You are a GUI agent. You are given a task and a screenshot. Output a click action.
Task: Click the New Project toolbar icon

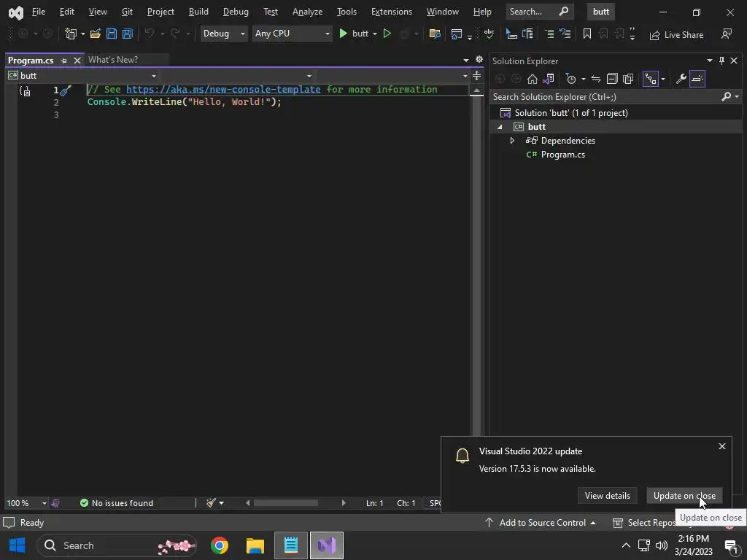[x=71, y=34]
